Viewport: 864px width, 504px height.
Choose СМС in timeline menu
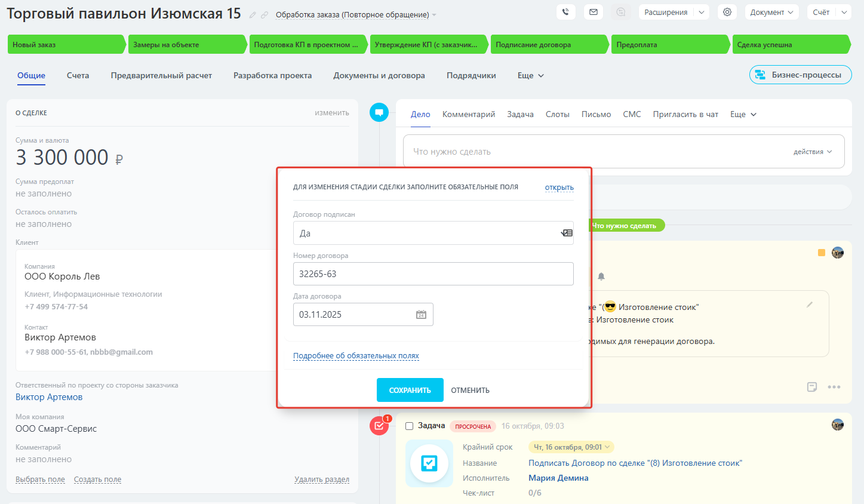tap(632, 114)
